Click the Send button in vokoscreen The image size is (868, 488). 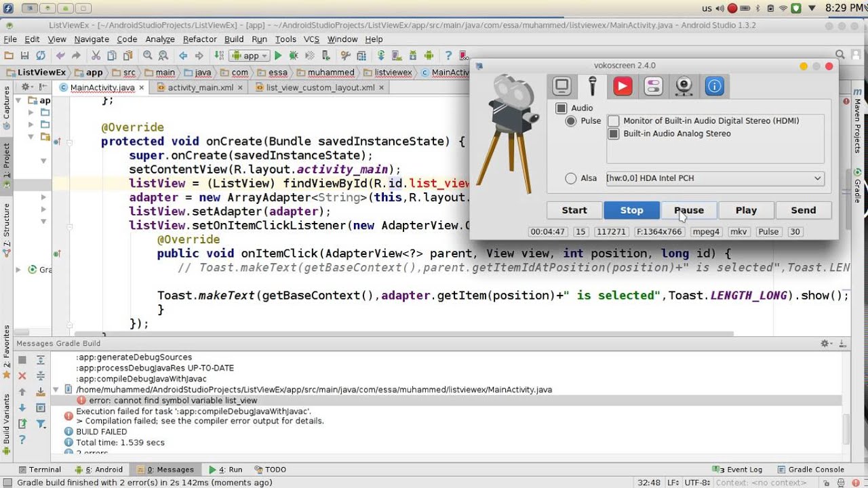(804, 210)
